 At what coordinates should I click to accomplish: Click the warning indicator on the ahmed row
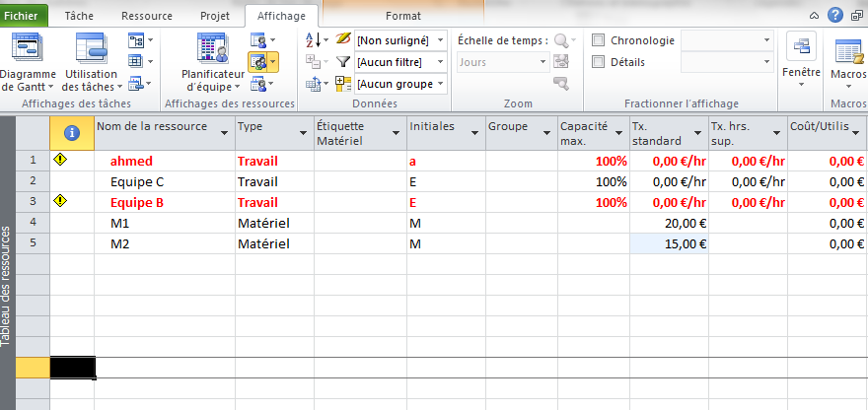60,161
